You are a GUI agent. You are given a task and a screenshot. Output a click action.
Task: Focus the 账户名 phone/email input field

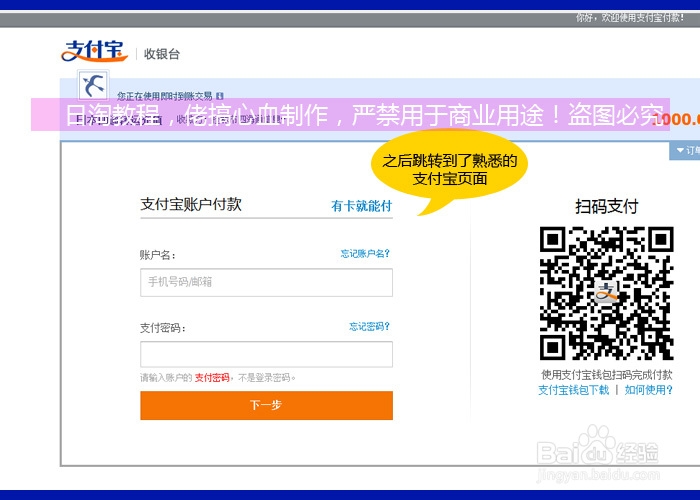tap(267, 282)
